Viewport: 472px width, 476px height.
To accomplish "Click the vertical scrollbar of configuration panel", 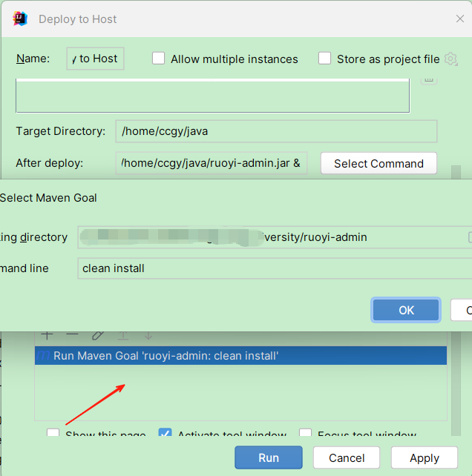I will pos(456,383).
